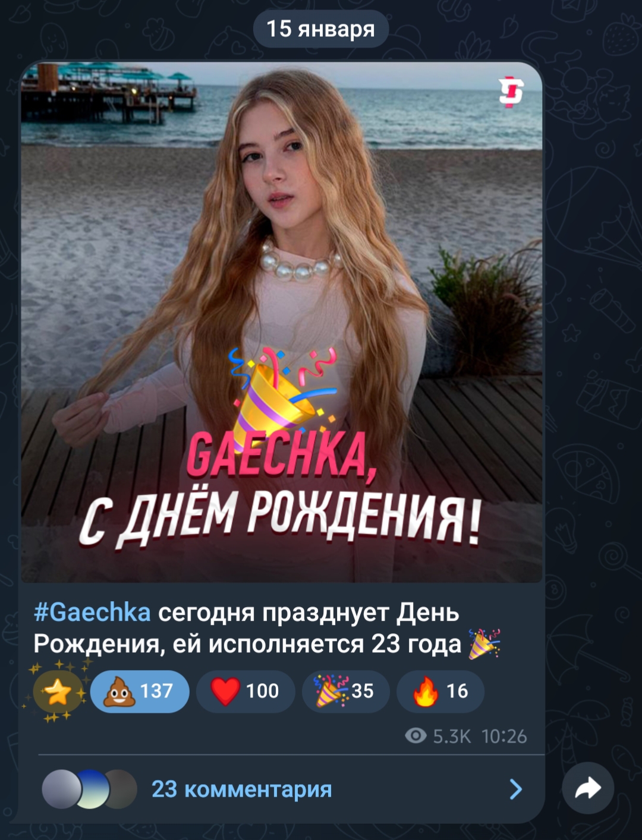This screenshot has height=840, width=642.
Task: Toggle the party popper reaction with 35
Action: coord(346,691)
